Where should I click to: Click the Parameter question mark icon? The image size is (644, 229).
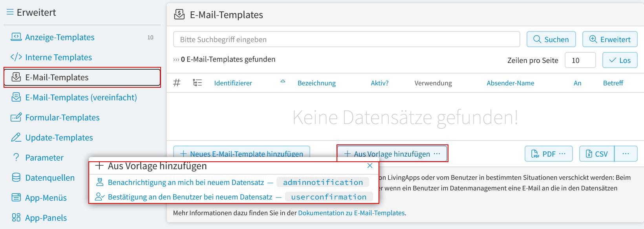click(16, 157)
